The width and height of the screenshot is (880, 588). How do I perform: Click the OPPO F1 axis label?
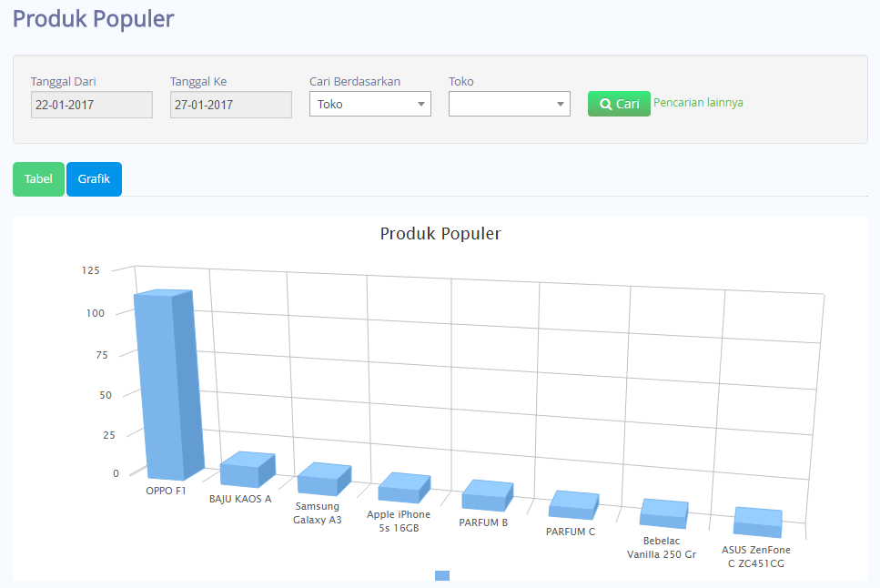pos(166,491)
